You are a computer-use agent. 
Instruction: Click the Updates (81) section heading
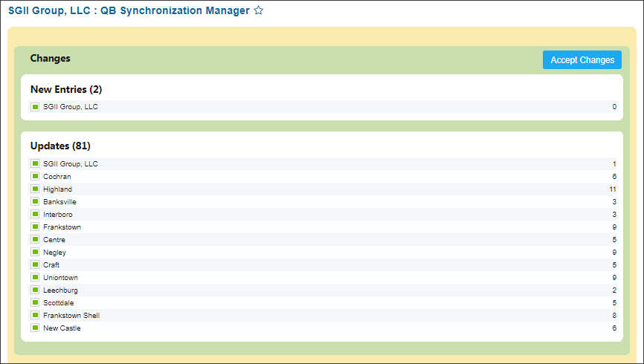[60, 146]
